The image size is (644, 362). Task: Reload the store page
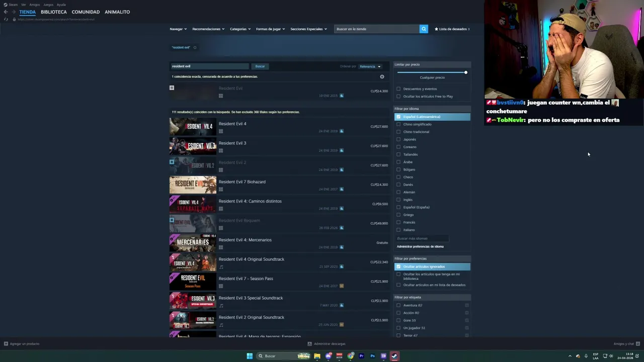(x=6, y=19)
